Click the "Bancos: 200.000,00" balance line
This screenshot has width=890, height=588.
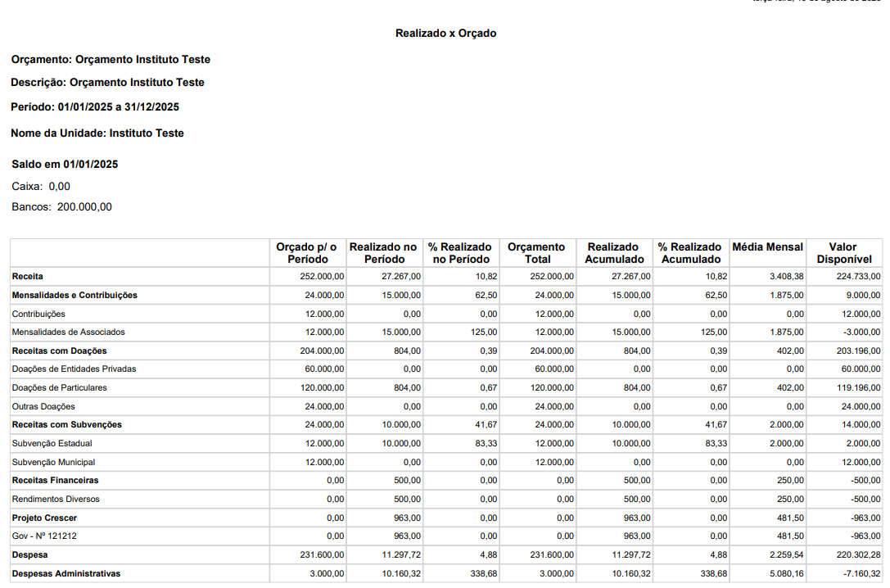pos(62,206)
